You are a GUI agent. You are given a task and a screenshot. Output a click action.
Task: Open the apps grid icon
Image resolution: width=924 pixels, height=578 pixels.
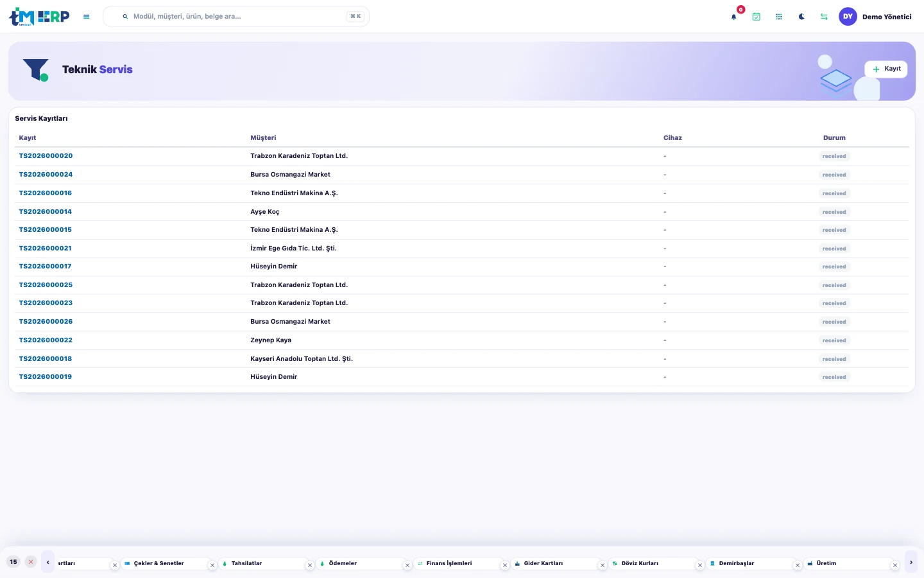point(779,17)
